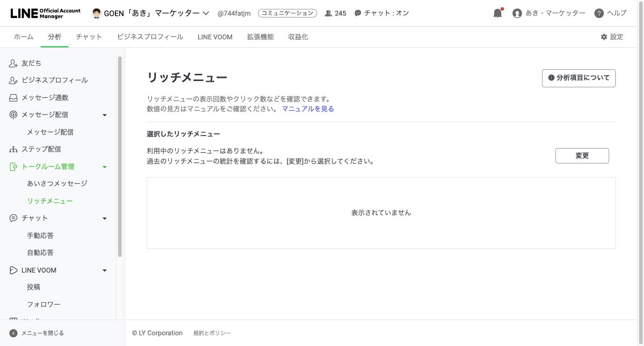Open 手動応答 in sidebar

click(x=40, y=235)
